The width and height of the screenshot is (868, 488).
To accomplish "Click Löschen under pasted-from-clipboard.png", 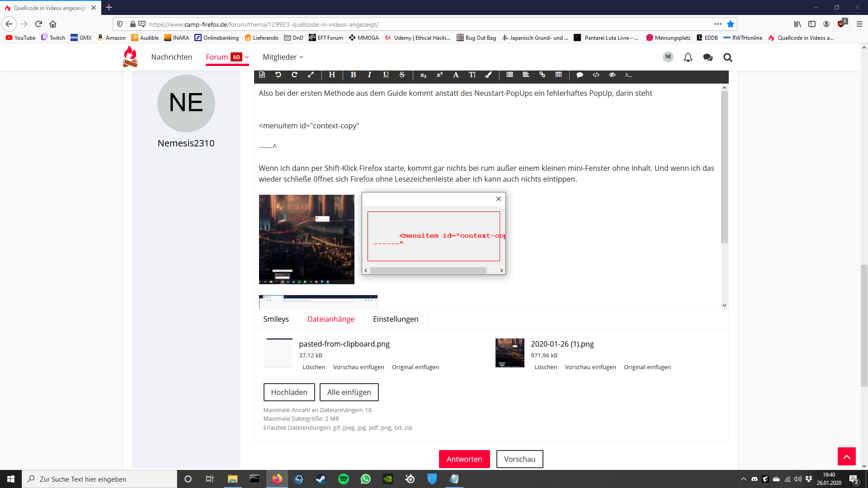I will (314, 367).
